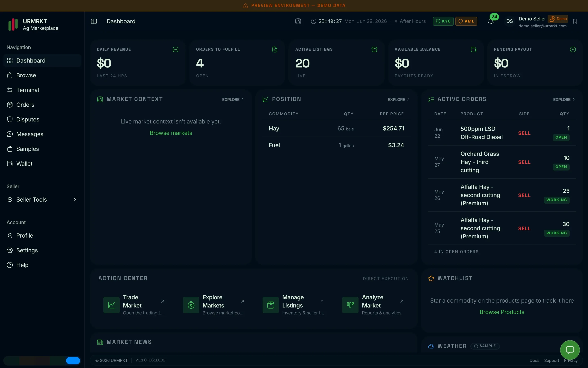Click the Market Context panel icon
The image size is (588, 368).
coord(100,99)
